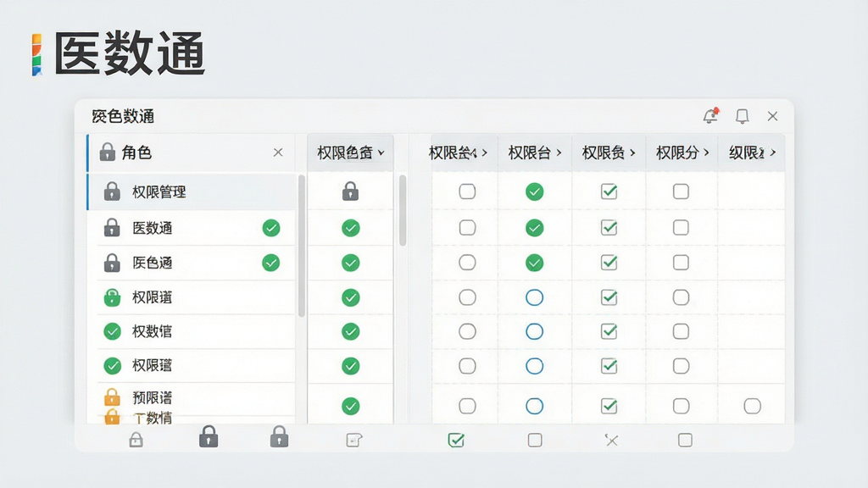
Task: Click green check in 权限色菑 column for 权限谨
Action: tap(350, 297)
